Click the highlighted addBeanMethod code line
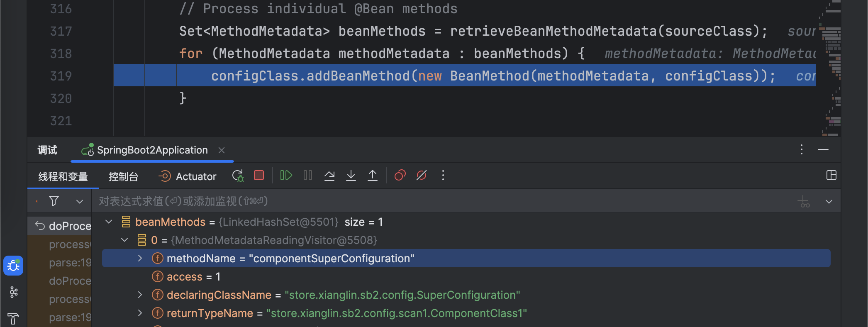868x327 pixels. pos(465,75)
